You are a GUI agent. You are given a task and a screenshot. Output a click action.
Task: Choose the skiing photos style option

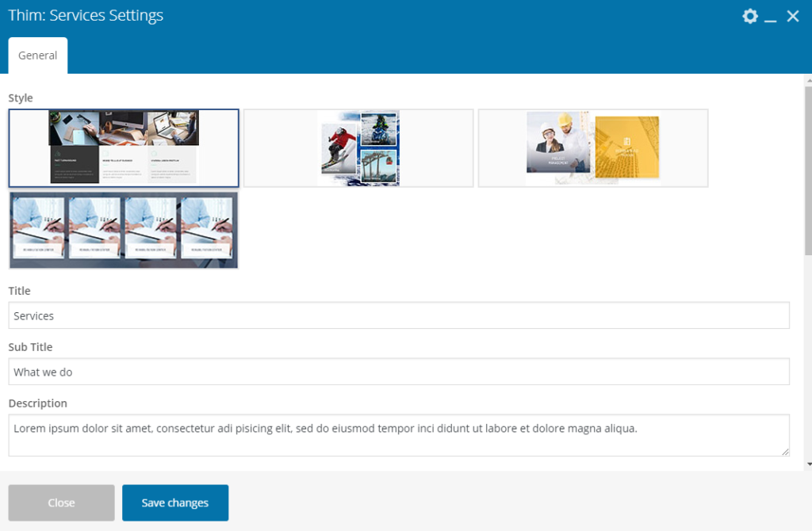point(358,147)
